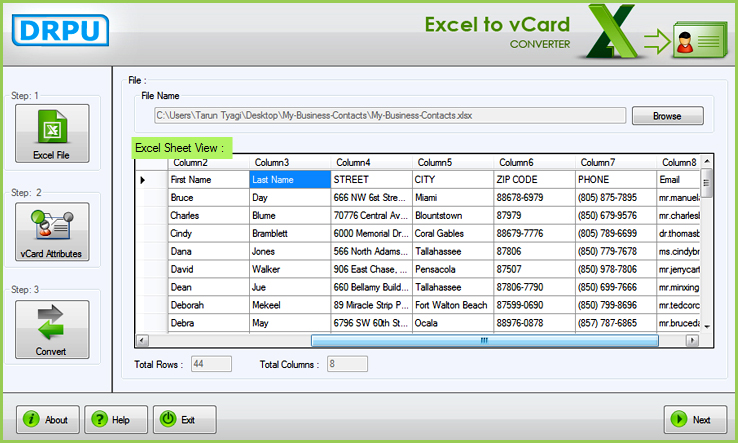Select the Email column cell
Screen dimensions: 738x443
678,180
